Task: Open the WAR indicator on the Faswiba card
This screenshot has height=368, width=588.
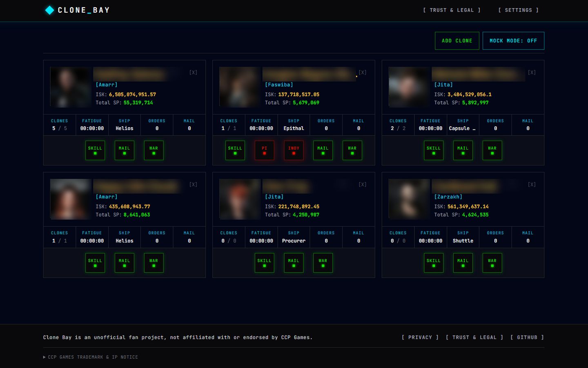Action: [352, 150]
